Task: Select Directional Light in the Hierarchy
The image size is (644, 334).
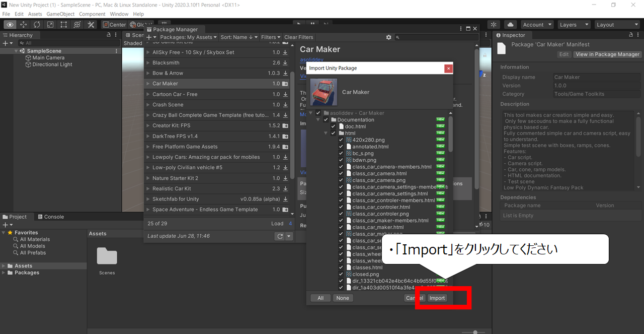Action: click(x=52, y=64)
